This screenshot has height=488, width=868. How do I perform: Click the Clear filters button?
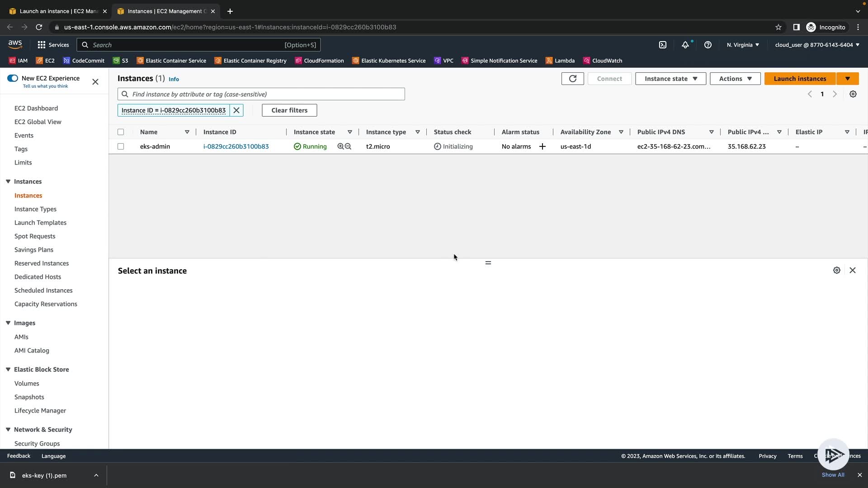pos(289,110)
